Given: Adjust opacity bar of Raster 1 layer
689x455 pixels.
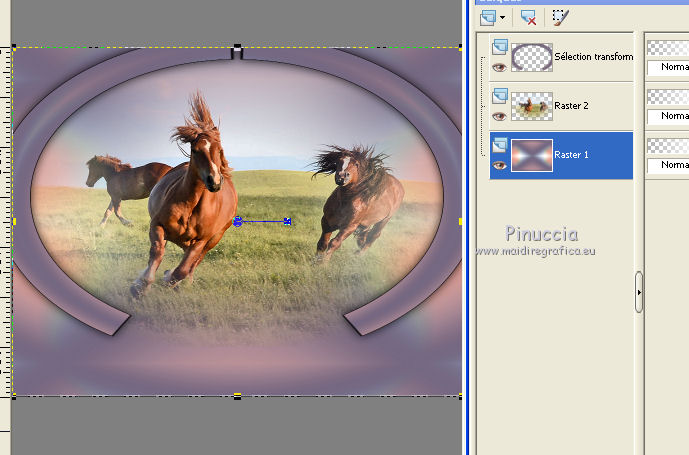Looking at the screenshot, I should 668,146.
